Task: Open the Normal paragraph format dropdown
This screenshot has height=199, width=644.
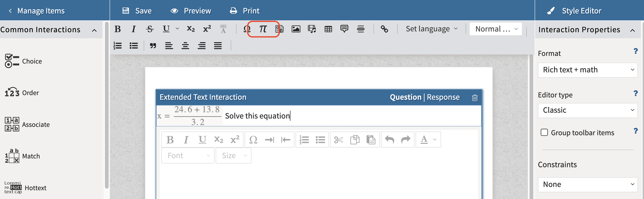Action: point(496,29)
